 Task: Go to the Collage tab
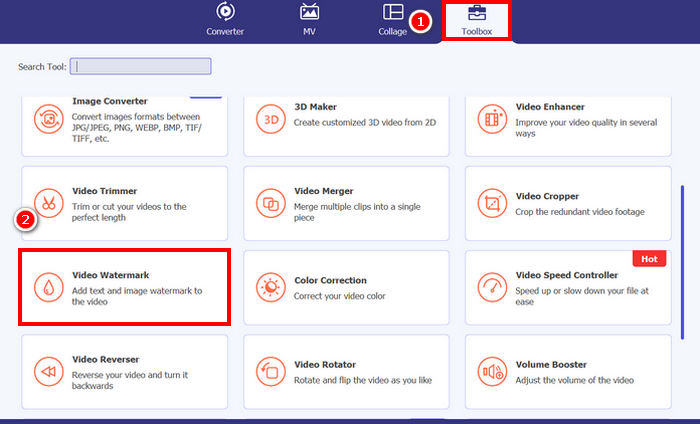[x=392, y=20]
